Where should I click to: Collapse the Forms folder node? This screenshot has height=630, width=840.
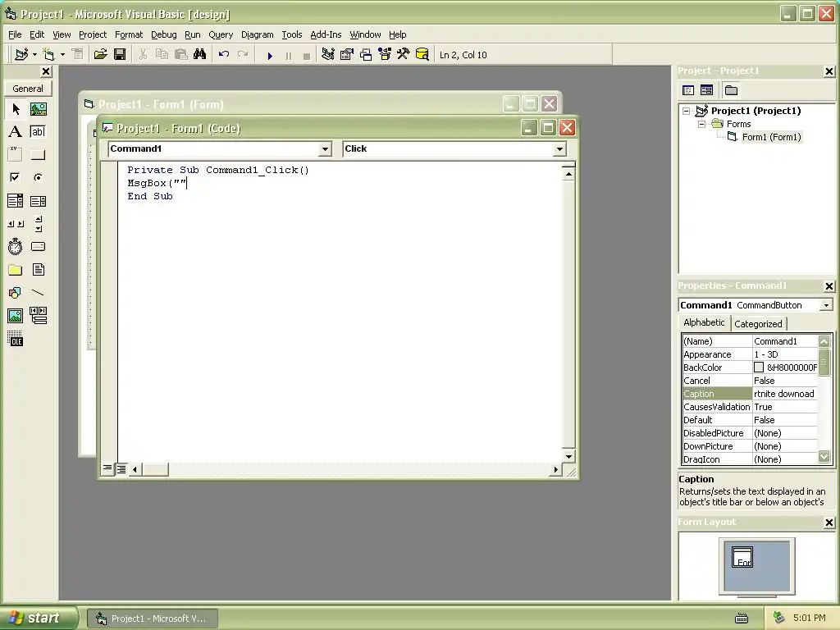coord(702,125)
